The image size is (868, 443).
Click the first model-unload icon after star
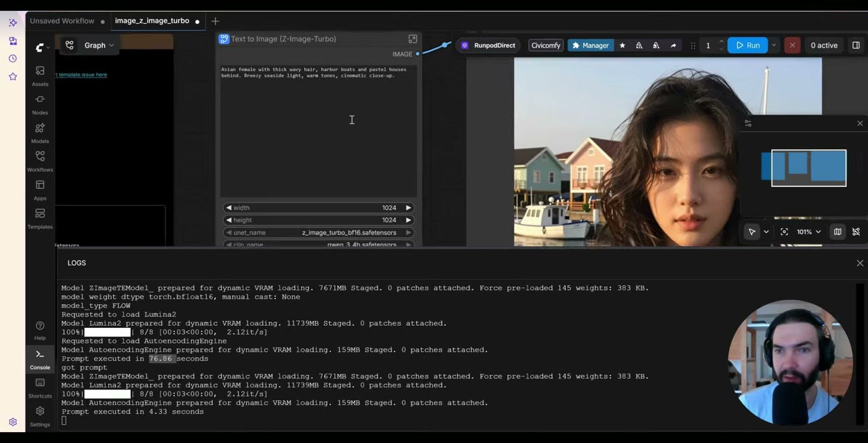pos(639,45)
